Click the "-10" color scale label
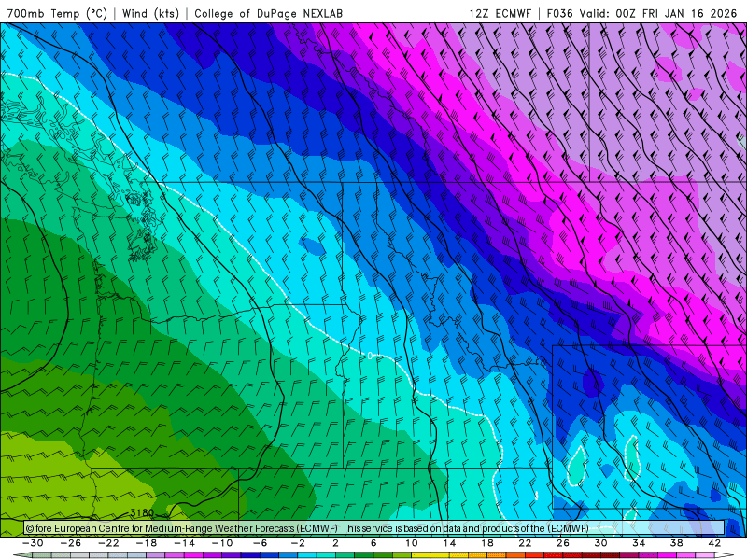Image resolution: width=747 pixels, height=560 pixels. 222,543
